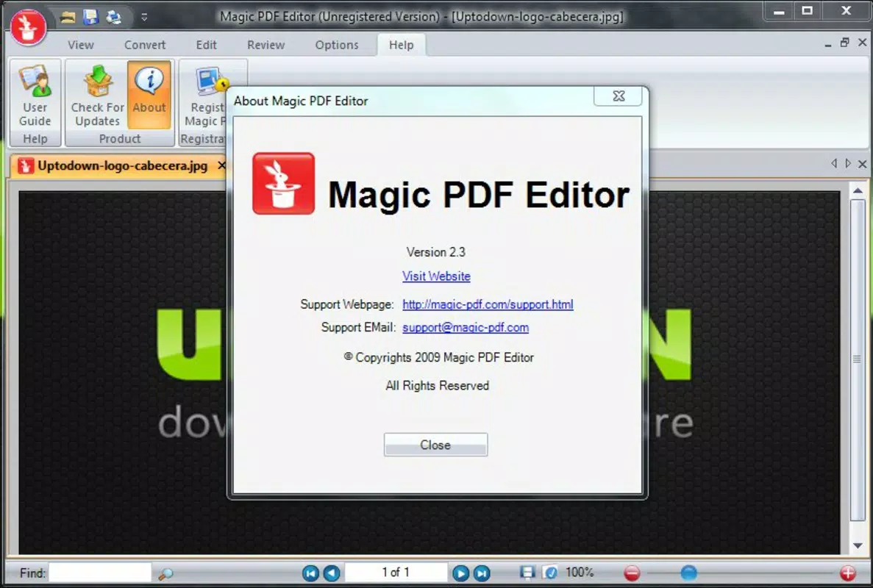Click the open folder quick access icon
The height and width of the screenshot is (588, 873).
point(68,17)
